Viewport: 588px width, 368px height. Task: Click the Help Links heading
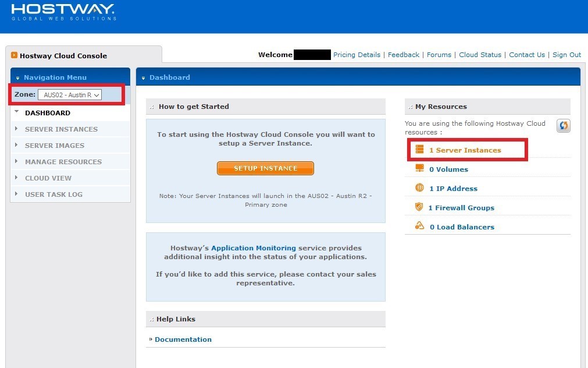point(176,319)
